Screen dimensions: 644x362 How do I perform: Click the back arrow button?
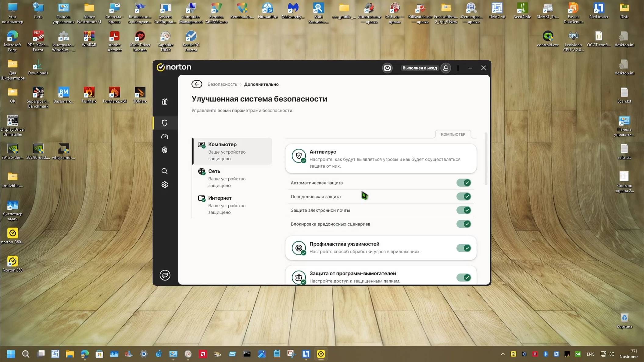[197, 84]
